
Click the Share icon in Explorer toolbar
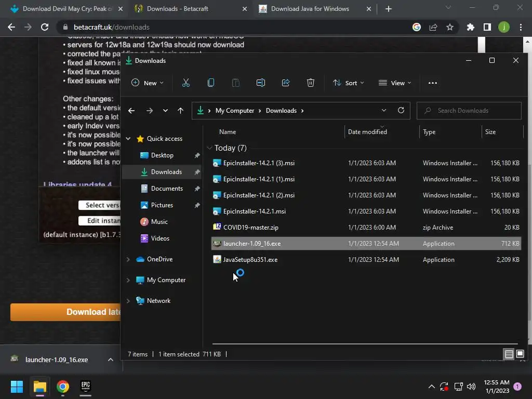click(286, 83)
